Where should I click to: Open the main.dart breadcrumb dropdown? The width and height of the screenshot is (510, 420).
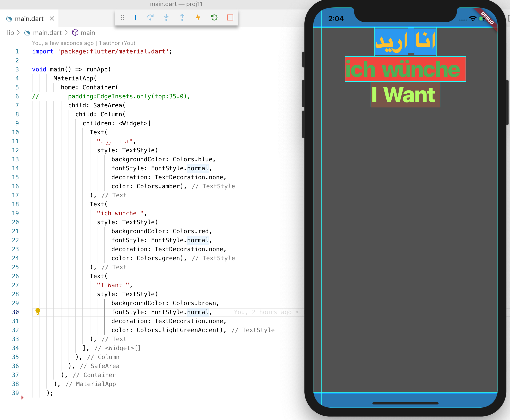coord(47,33)
